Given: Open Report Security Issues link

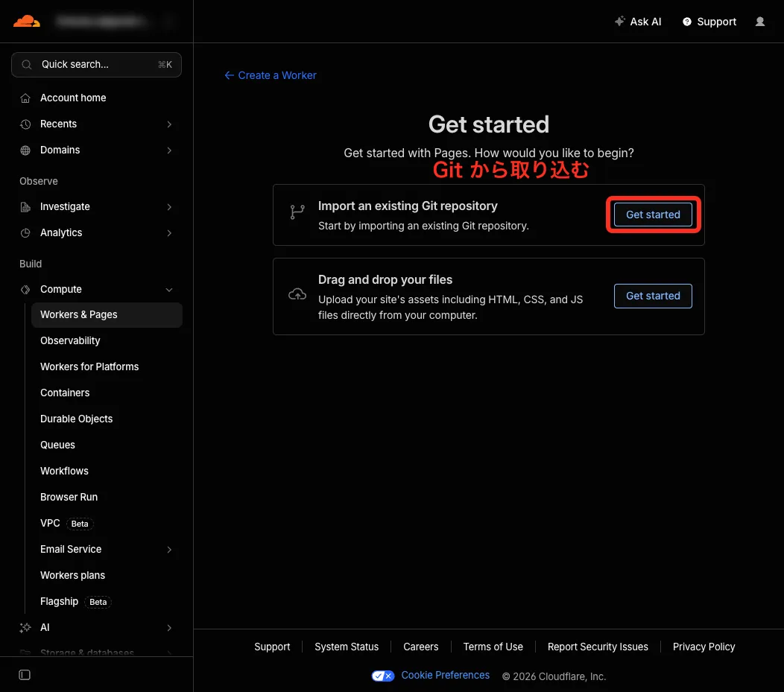Looking at the screenshot, I should [598, 647].
